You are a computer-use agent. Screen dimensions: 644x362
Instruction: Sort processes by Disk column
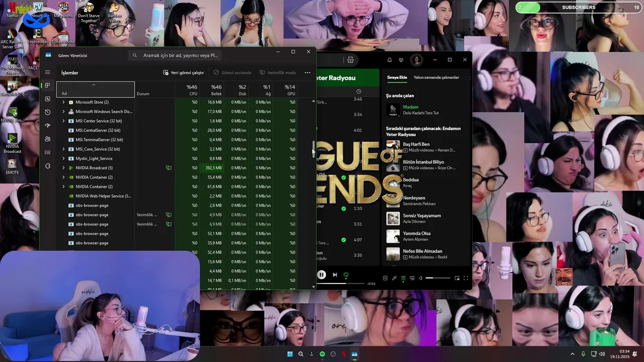[x=236, y=89]
